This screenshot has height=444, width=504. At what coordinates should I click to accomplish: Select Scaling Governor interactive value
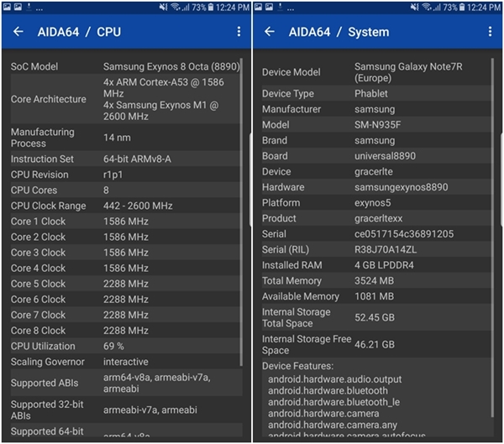126,362
